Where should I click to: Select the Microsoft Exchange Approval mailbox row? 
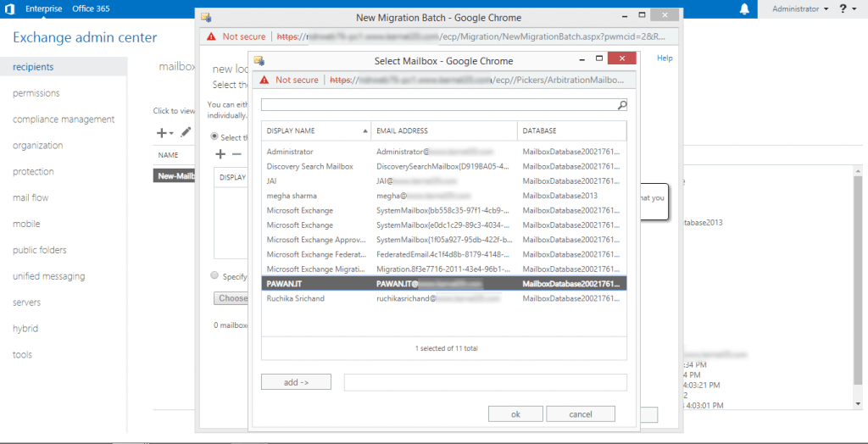point(444,240)
